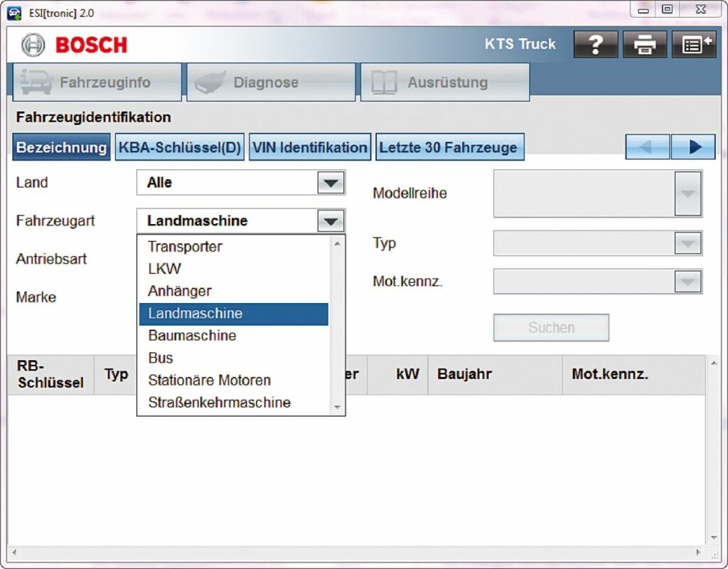Expand the Land dropdown
Viewport: 728px width, 569px height.
coord(331,183)
